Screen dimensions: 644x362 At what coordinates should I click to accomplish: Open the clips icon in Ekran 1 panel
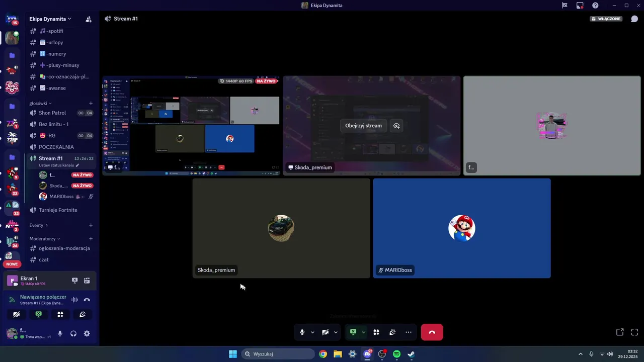point(87,281)
